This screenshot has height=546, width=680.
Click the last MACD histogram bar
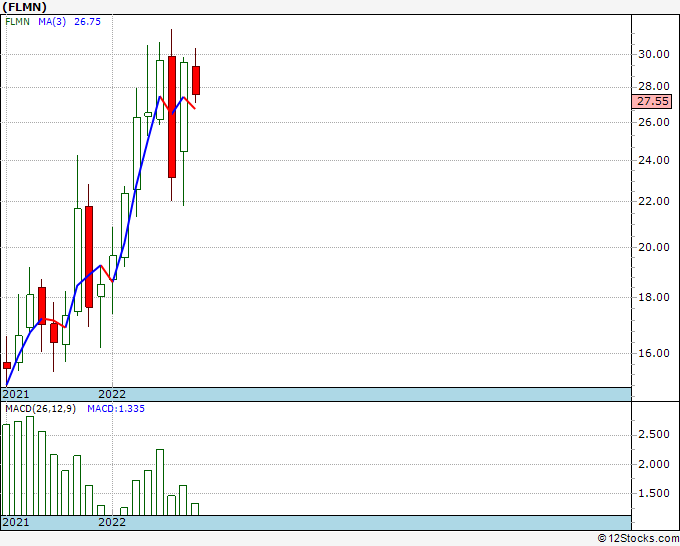point(195,509)
